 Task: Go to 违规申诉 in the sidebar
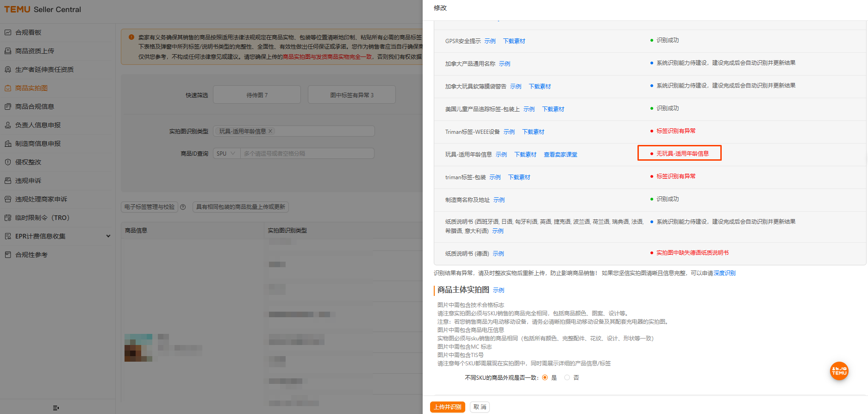[28, 181]
